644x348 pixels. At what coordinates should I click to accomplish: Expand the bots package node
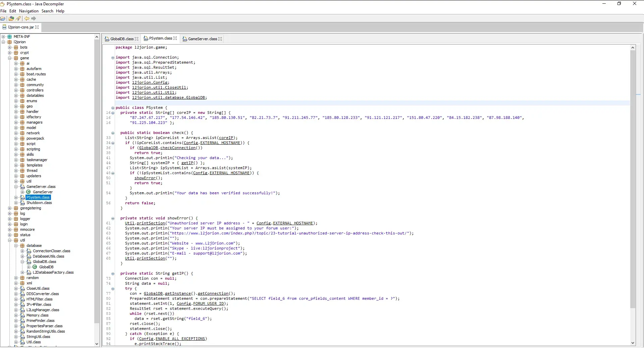pos(10,47)
